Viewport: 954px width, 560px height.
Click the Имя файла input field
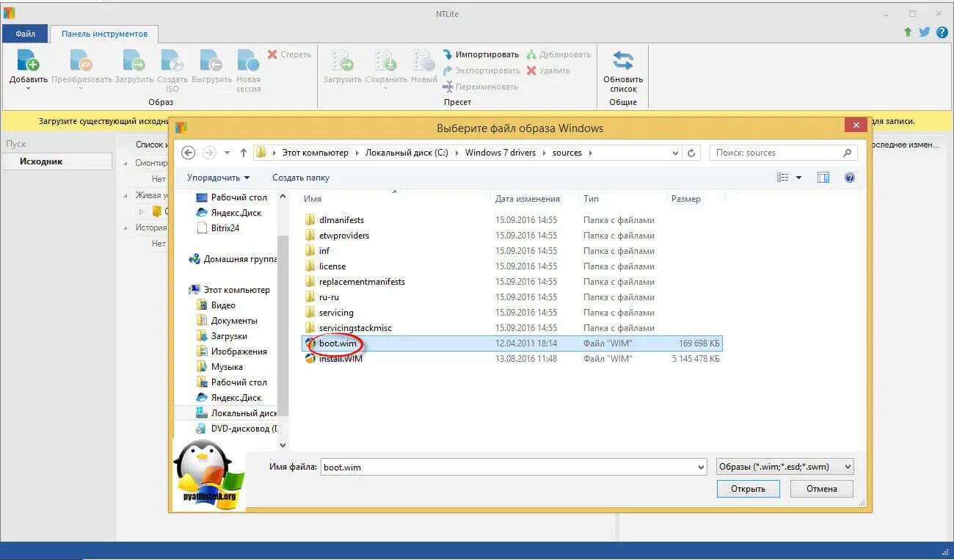(x=513, y=467)
